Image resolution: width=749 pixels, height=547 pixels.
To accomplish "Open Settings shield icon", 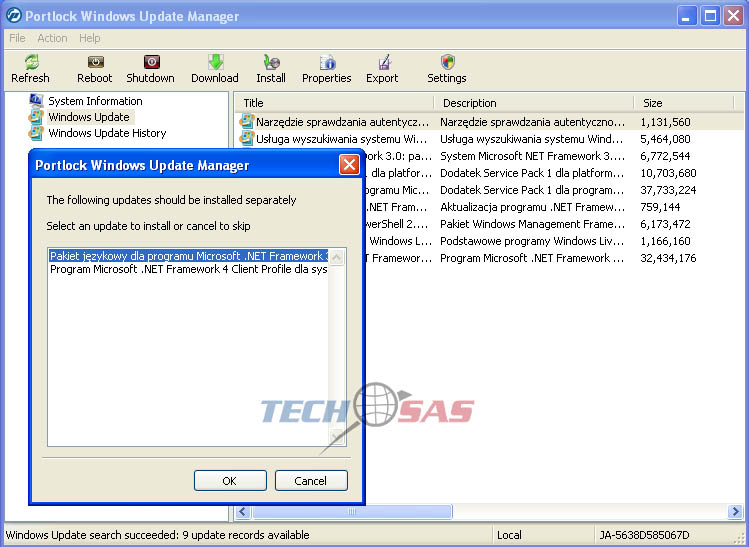I will tap(448, 62).
